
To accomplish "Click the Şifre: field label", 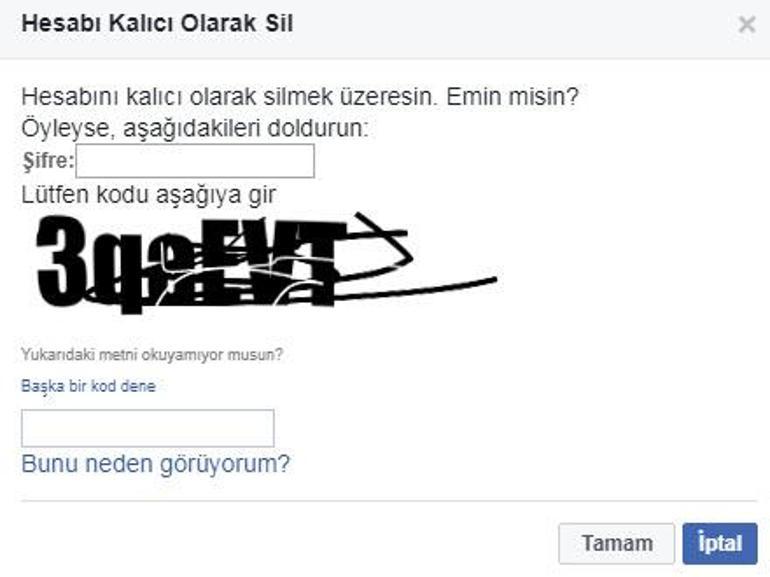I will pyautogui.click(x=48, y=161).
